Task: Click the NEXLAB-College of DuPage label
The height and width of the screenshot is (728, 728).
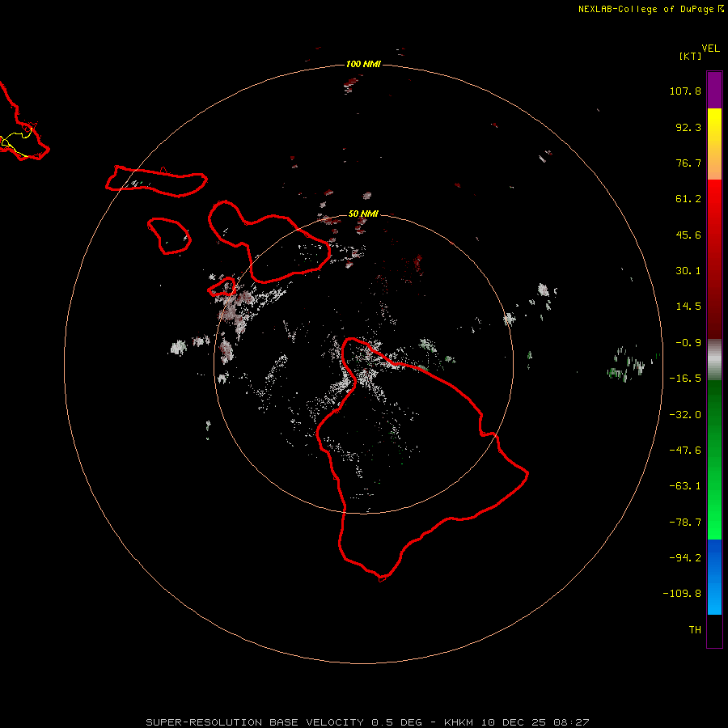Action: 650,9
